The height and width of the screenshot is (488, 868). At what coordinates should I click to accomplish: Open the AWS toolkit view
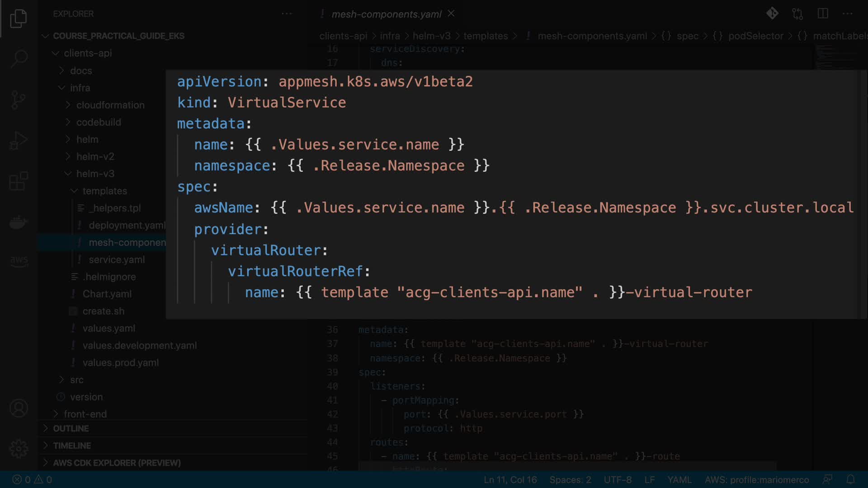(x=19, y=261)
